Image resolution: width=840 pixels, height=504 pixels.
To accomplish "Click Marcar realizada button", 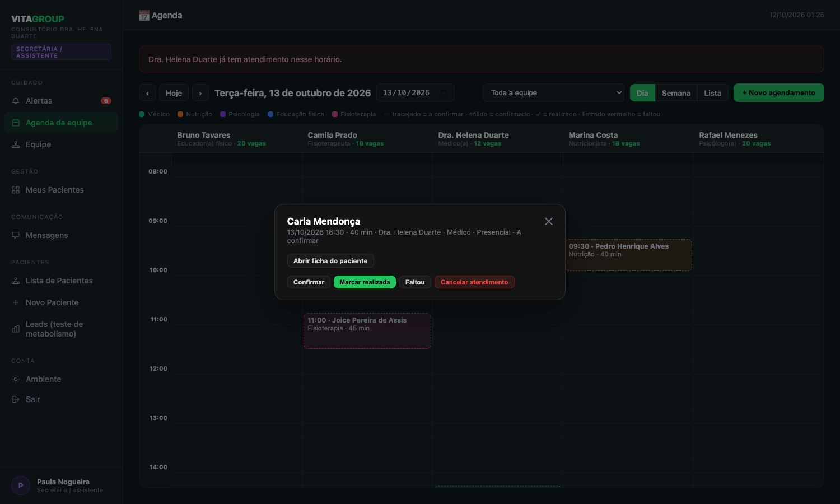I will [x=365, y=282].
